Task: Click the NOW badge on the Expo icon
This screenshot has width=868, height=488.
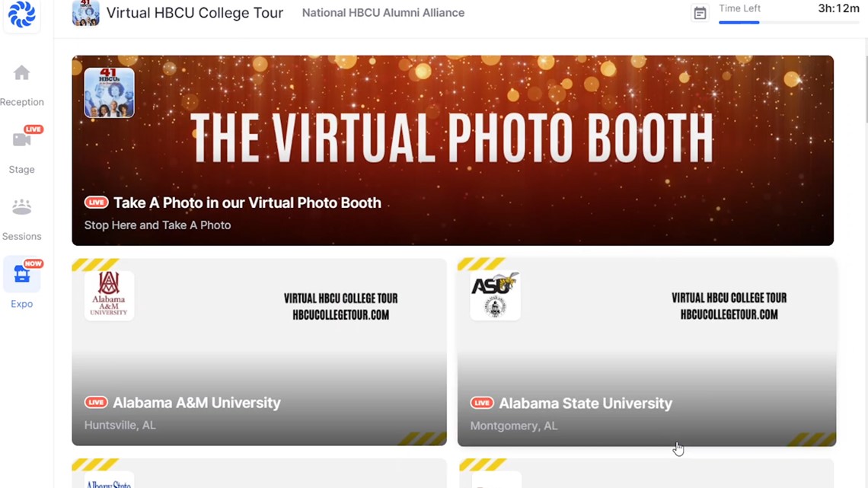Action: 32,263
